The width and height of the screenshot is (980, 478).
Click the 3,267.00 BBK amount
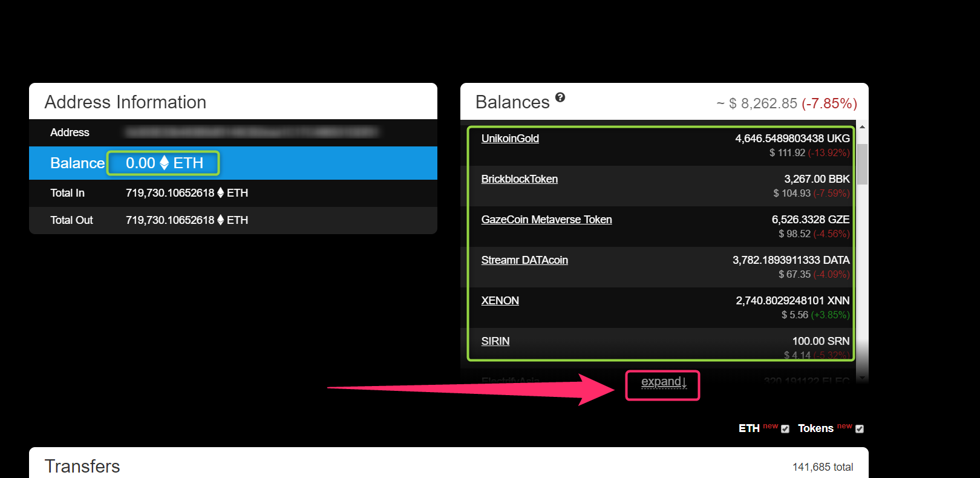[x=817, y=179]
